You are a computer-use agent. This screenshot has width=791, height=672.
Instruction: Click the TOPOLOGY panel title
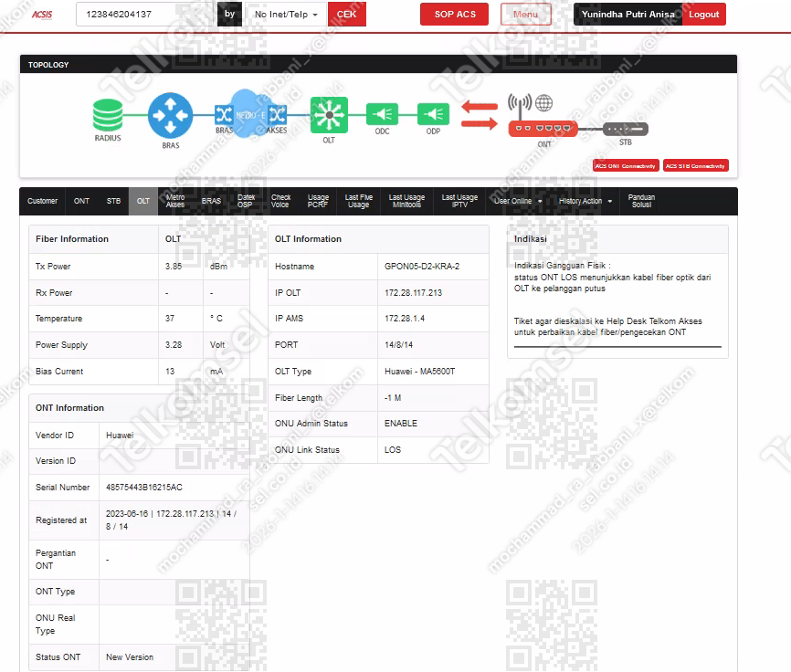point(48,65)
